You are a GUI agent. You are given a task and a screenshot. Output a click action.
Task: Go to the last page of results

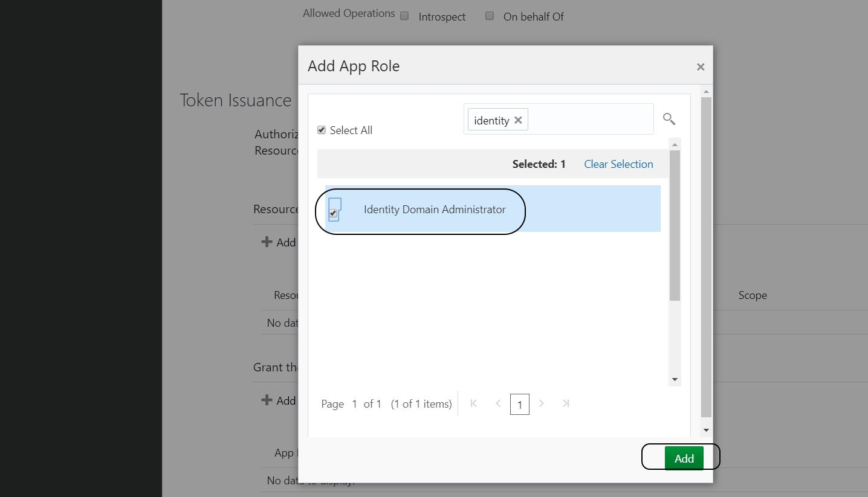(566, 403)
